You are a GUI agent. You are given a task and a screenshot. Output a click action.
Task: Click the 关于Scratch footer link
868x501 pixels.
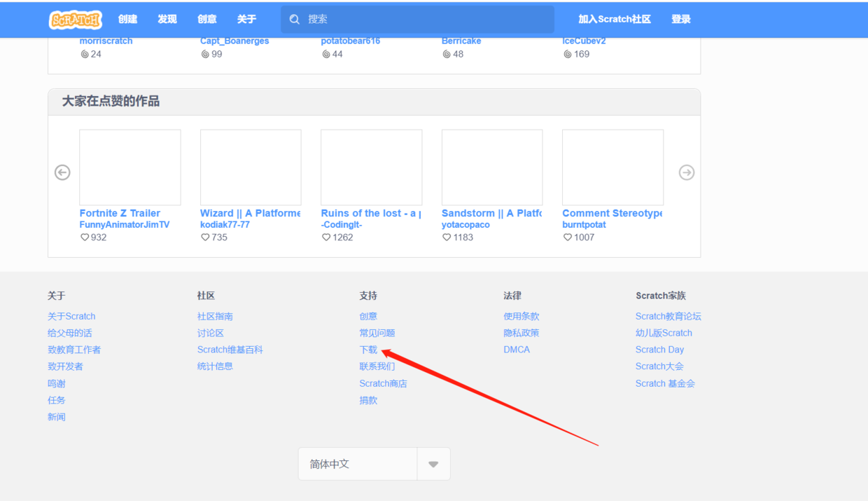click(x=71, y=316)
